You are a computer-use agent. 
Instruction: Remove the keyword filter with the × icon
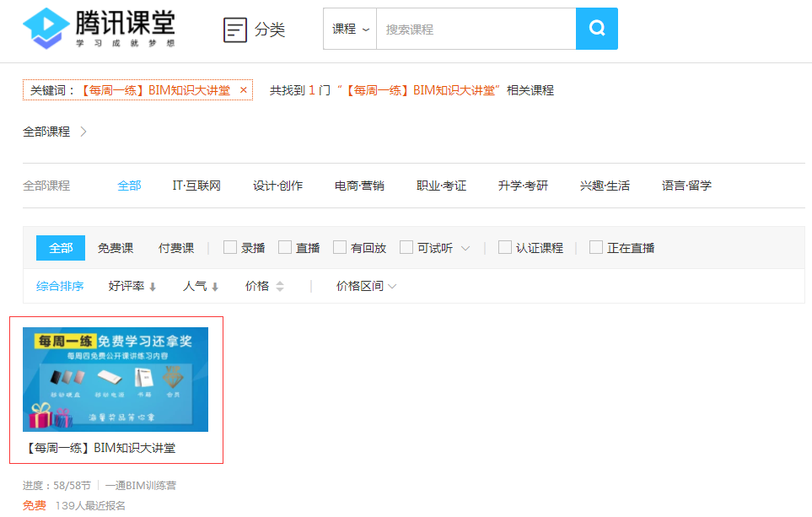click(x=244, y=90)
